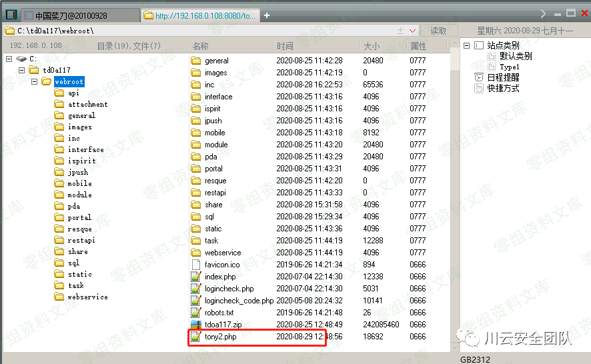Select the attachment folder in tree
591x364 pixels.
click(87, 104)
